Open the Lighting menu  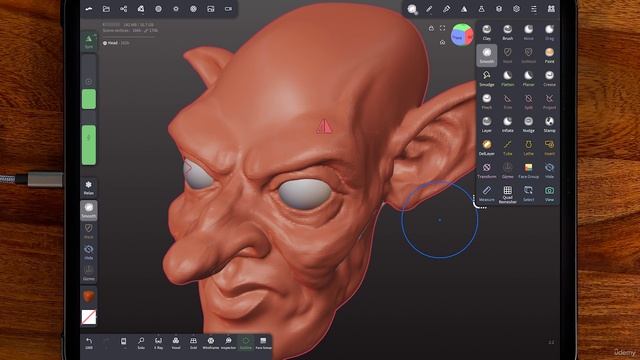pos(176,9)
